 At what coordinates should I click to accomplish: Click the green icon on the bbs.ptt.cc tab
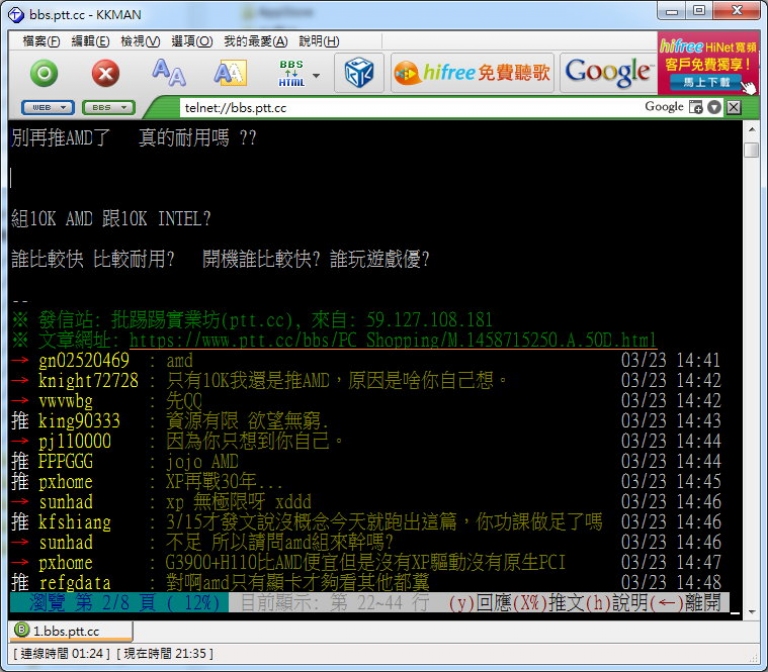tap(21, 629)
